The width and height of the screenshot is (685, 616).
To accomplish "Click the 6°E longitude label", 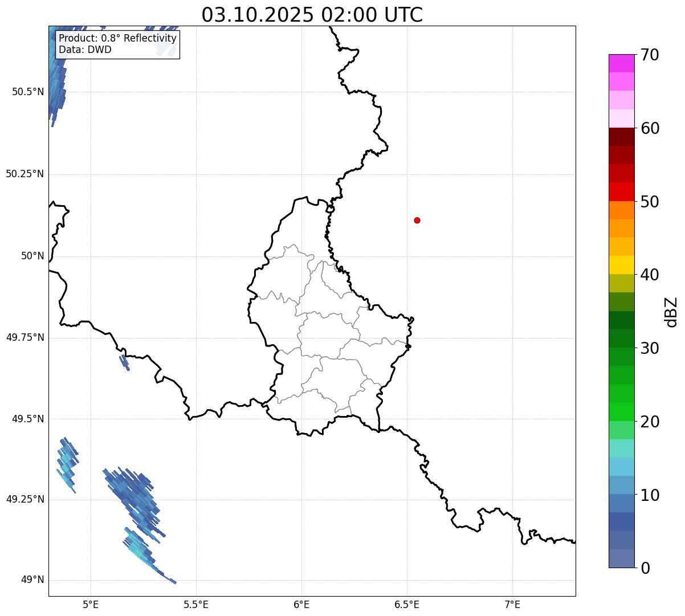I will [301, 604].
